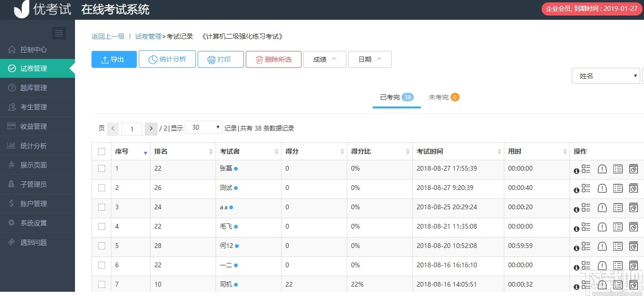
Task: Open the 日期 filter dropdown
Action: pos(369,59)
